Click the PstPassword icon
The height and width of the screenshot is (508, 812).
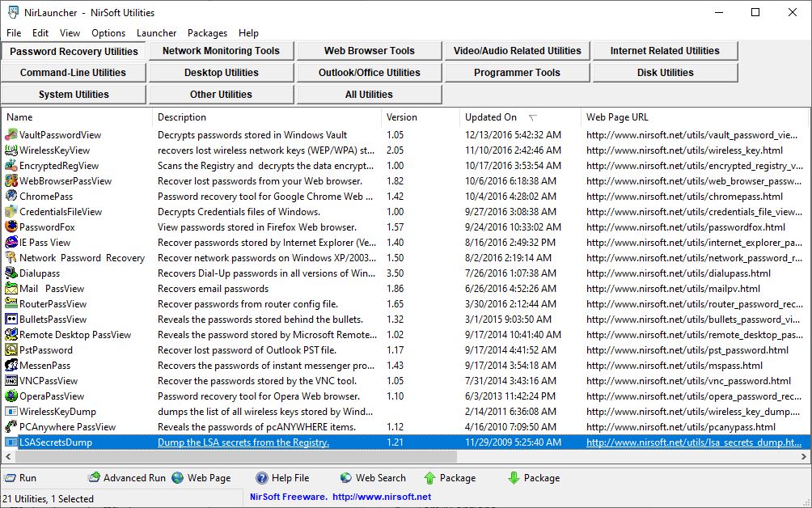(x=11, y=350)
